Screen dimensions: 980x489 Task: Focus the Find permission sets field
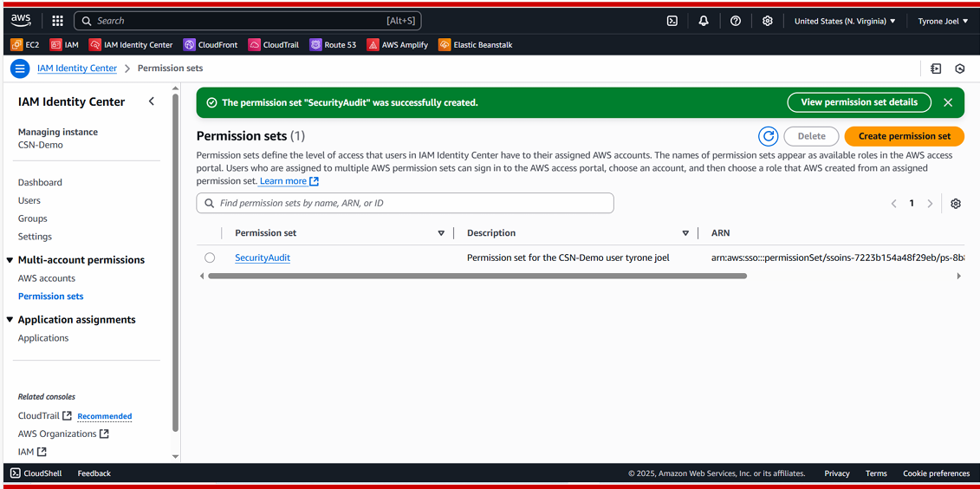click(x=405, y=203)
